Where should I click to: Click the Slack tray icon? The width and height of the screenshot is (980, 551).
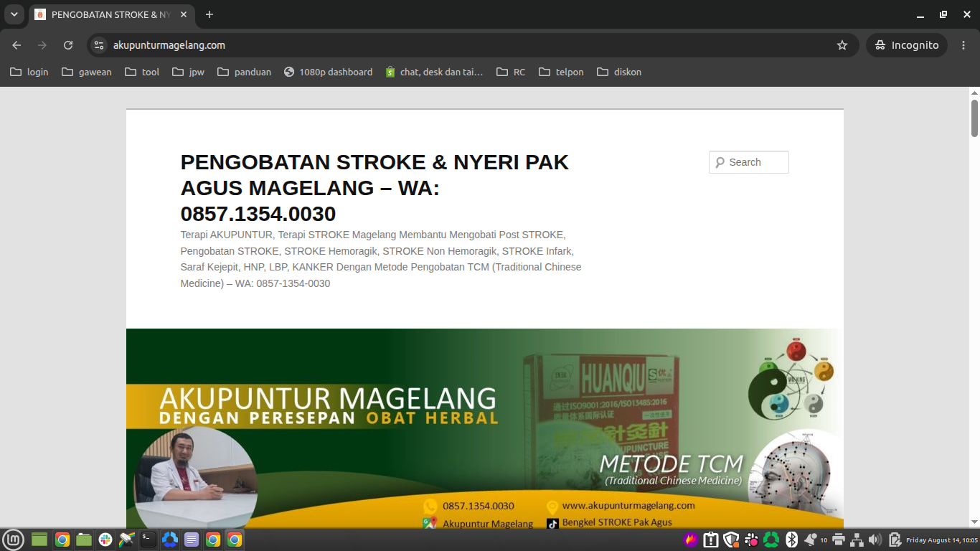(x=752, y=540)
